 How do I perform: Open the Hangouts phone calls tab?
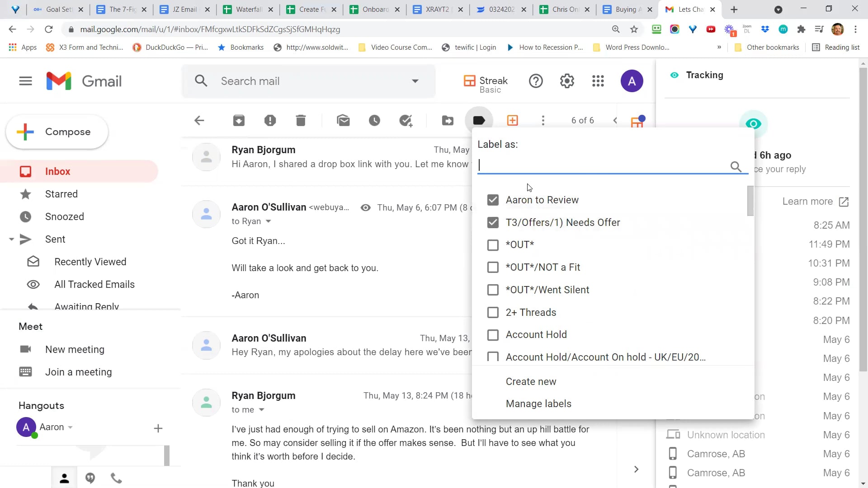pyautogui.click(x=117, y=479)
